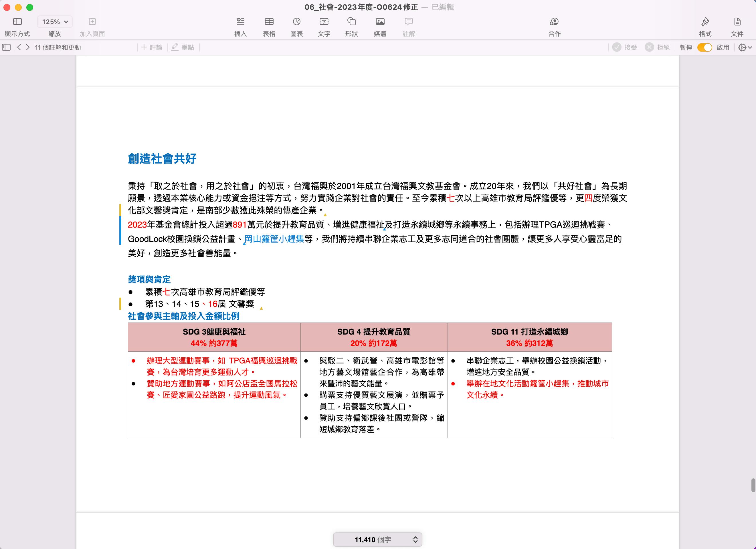Toggle the 暫停/啟用 change tracking switch

coord(705,47)
